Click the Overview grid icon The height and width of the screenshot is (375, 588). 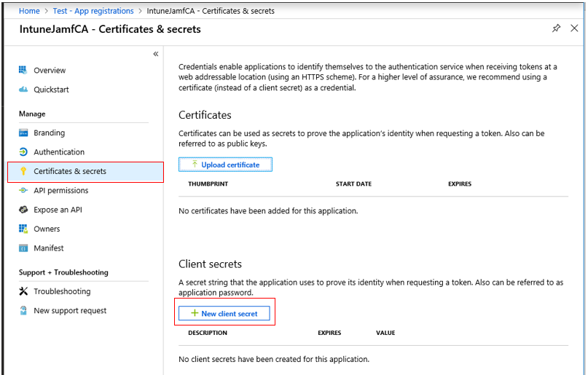(x=23, y=70)
